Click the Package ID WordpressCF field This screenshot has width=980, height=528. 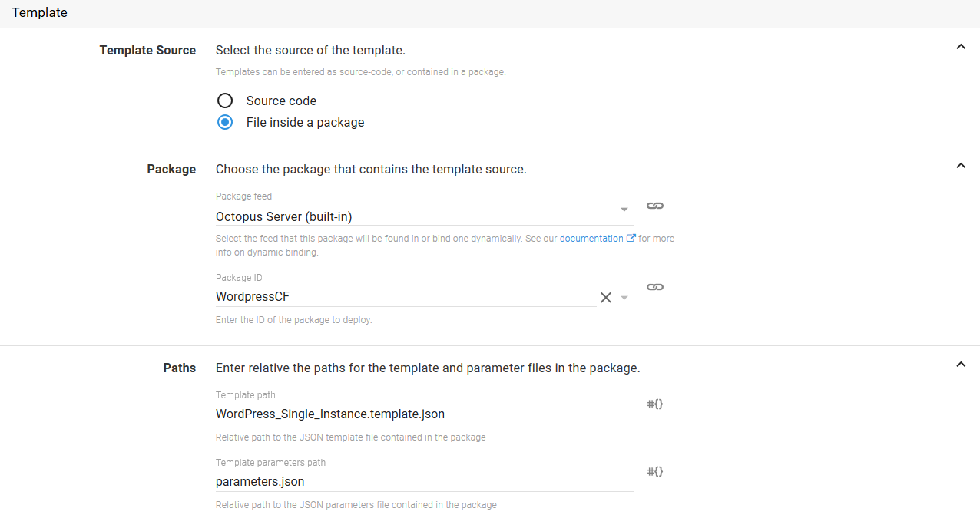pyautogui.click(x=403, y=297)
